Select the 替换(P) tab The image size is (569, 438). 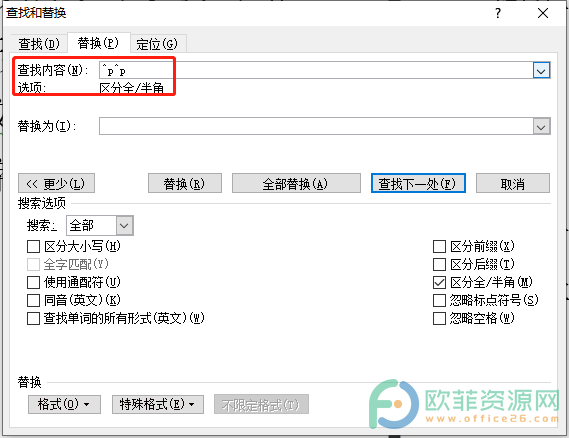point(98,43)
